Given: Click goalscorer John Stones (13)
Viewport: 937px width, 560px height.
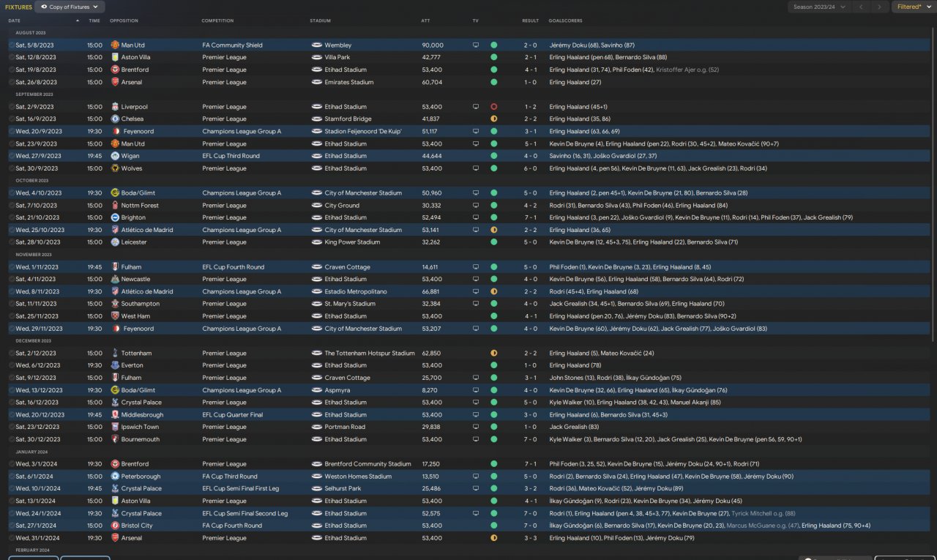Looking at the screenshot, I should 573,378.
